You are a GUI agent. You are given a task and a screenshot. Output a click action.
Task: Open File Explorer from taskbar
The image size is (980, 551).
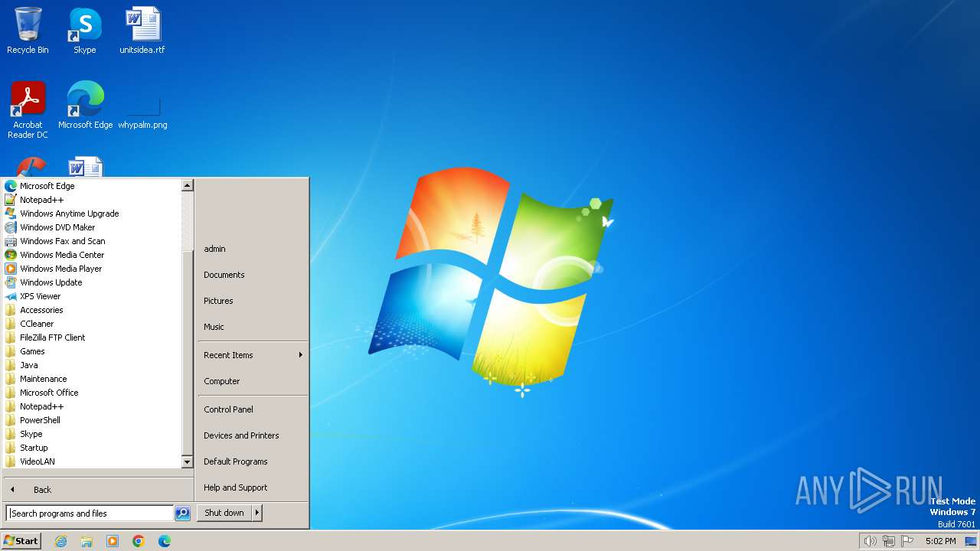point(87,541)
